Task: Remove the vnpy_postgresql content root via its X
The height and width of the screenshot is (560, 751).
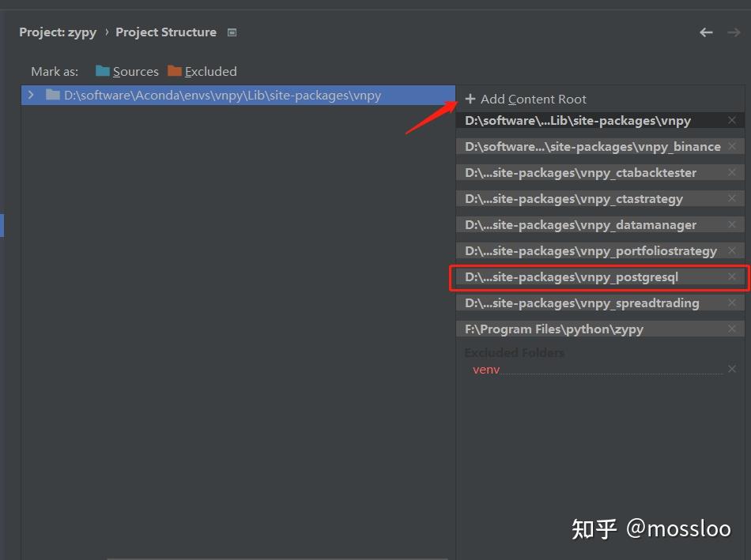Action: coord(731,276)
